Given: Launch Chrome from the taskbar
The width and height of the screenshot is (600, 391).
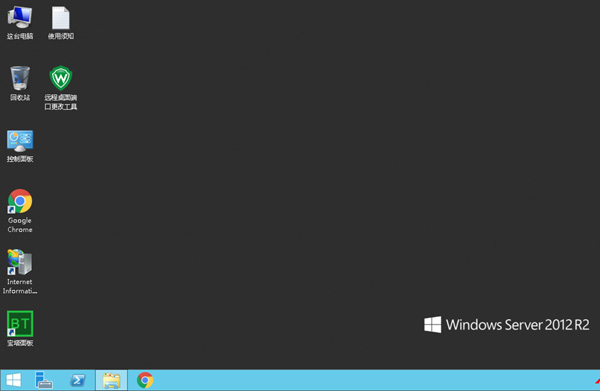Looking at the screenshot, I should [x=145, y=380].
